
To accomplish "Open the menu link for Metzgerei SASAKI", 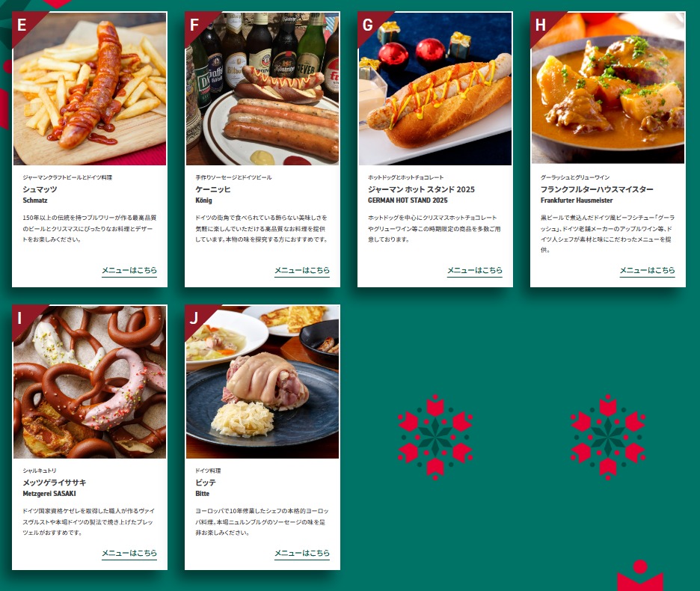I will pos(129,554).
